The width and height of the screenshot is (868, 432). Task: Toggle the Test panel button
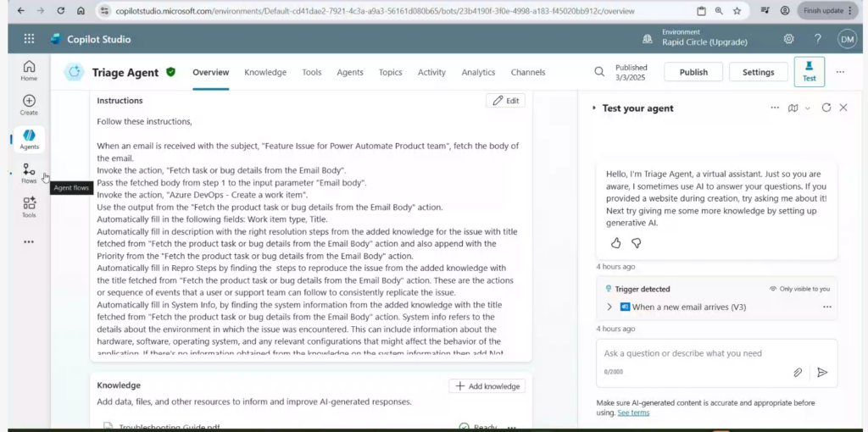(810, 72)
